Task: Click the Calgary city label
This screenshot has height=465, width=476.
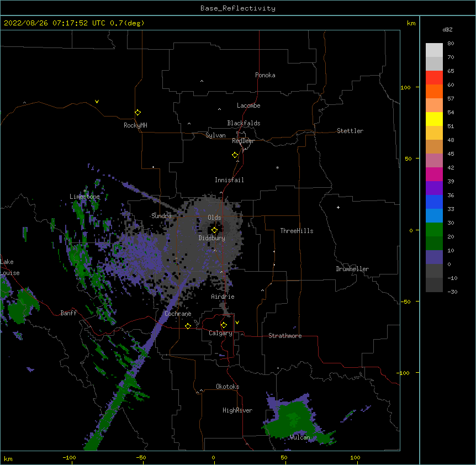Action: pyautogui.click(x=220, y=333)
